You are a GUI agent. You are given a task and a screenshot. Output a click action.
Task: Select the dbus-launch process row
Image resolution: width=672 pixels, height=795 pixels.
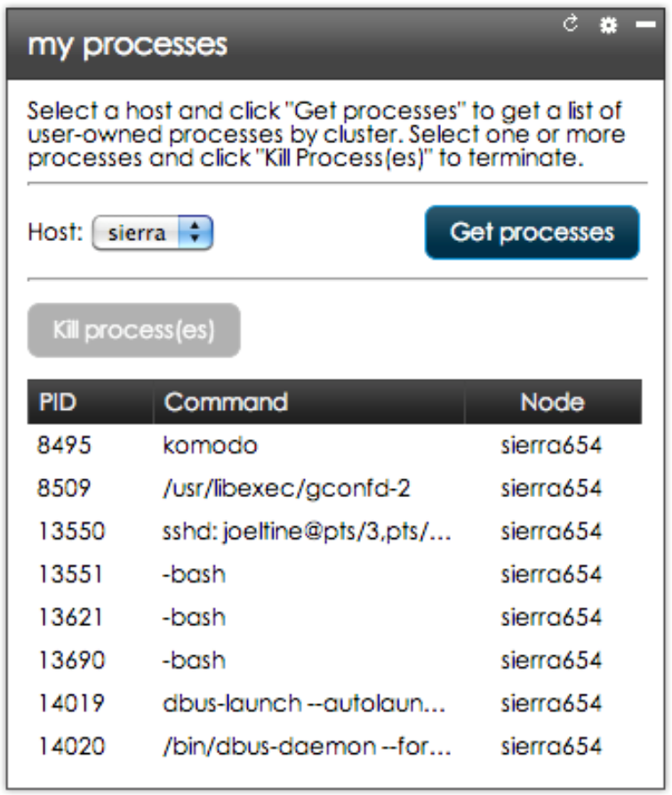303,703
